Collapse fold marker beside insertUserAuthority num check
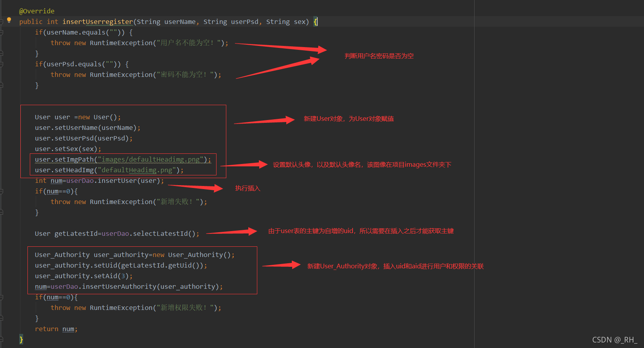The width and height of the screenshot is (644, 348). point(1,297)
